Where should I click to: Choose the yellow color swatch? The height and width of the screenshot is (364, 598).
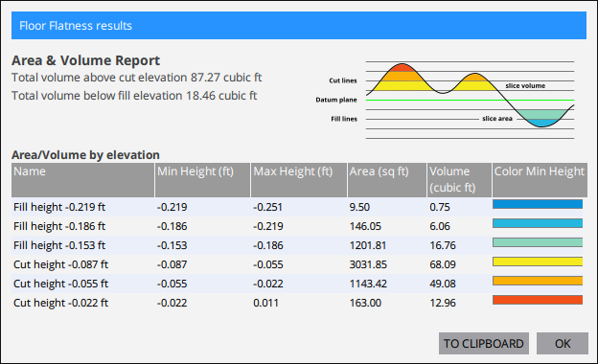click(538, 262)
